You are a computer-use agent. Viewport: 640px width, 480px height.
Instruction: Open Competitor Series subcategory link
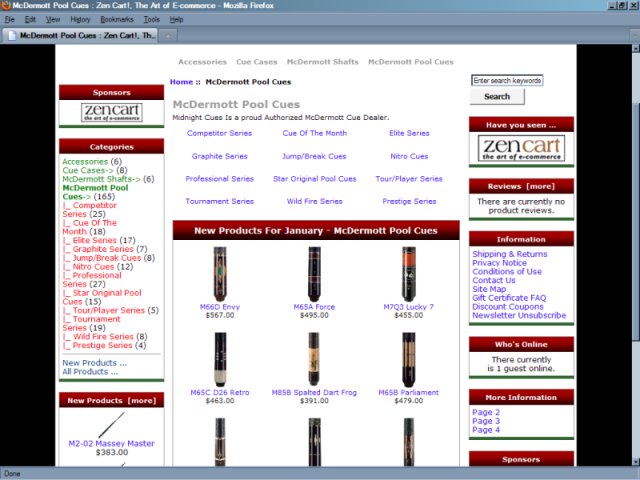(219, 133)
